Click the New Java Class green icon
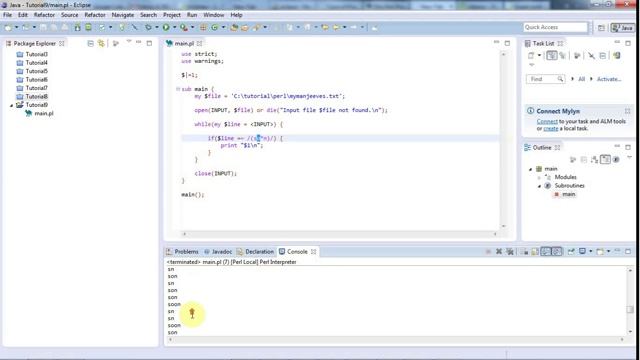 coord(215,27)
